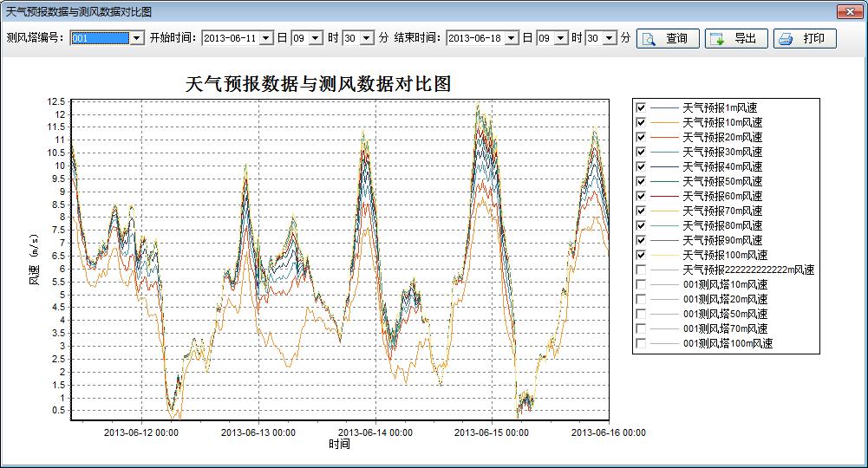This screenshot has width=868, height=468.
Task: Open the start minute 30 dropdown
Action: pyautogui.click(x=367, y=38)
